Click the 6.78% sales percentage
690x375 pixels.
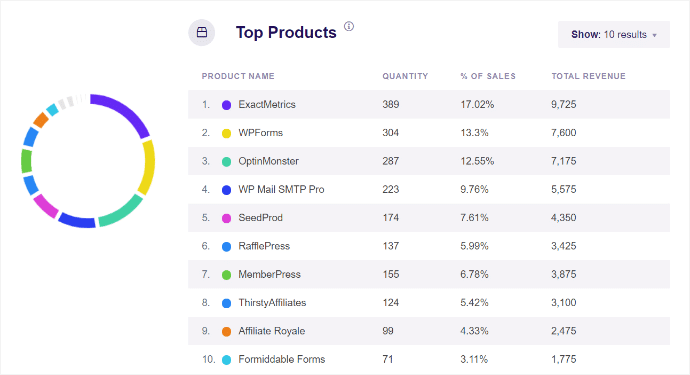(x=474, y=275)
